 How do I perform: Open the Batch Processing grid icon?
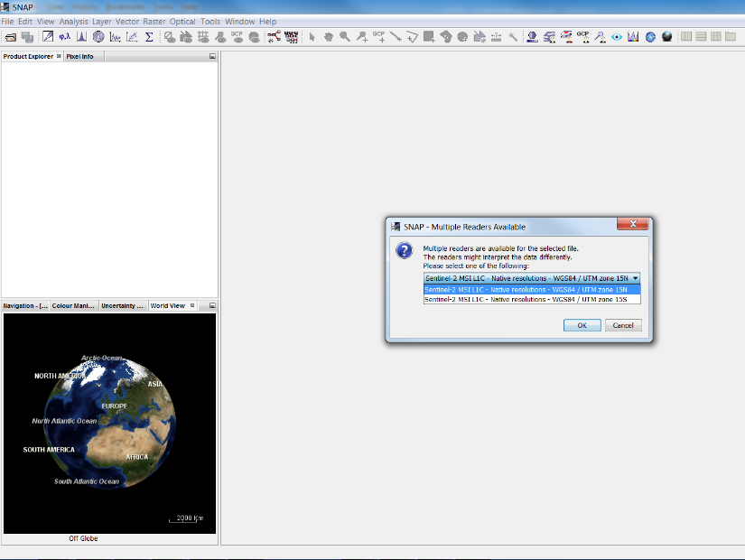coord(292,37)
